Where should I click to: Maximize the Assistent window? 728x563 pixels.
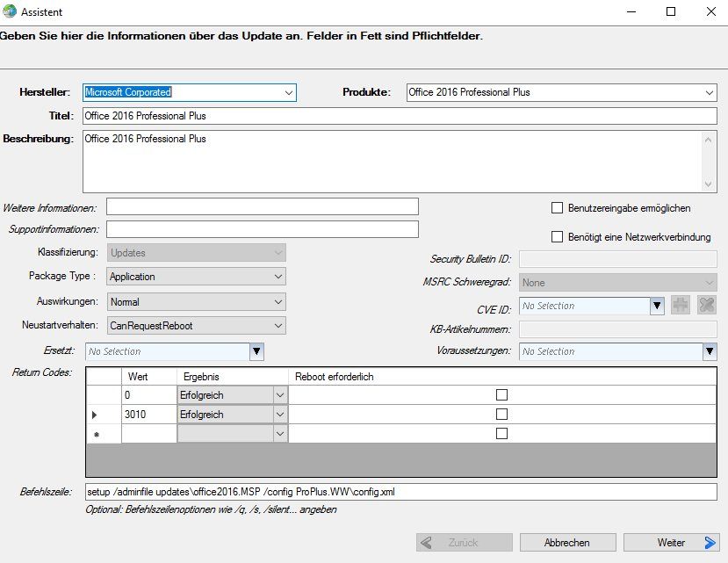671,11
